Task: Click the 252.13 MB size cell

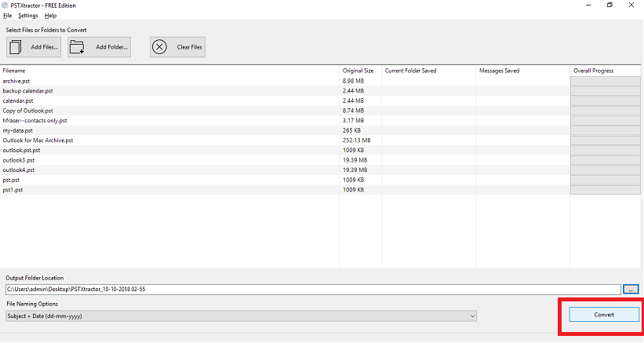Action: (x=356, y=140)
